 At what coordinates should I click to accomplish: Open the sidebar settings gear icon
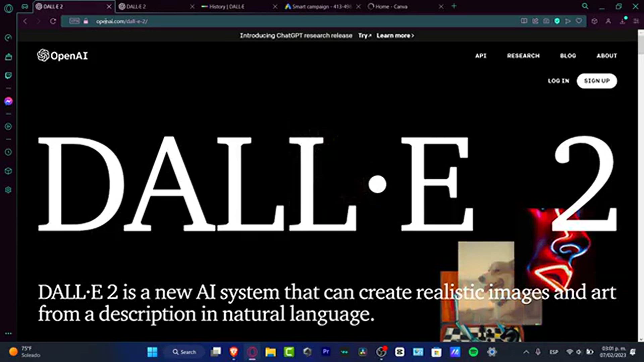coord(8,190)
